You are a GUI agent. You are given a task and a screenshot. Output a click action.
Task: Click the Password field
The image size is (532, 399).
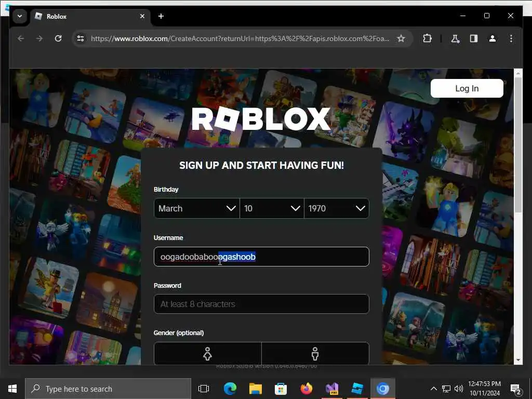261,304
